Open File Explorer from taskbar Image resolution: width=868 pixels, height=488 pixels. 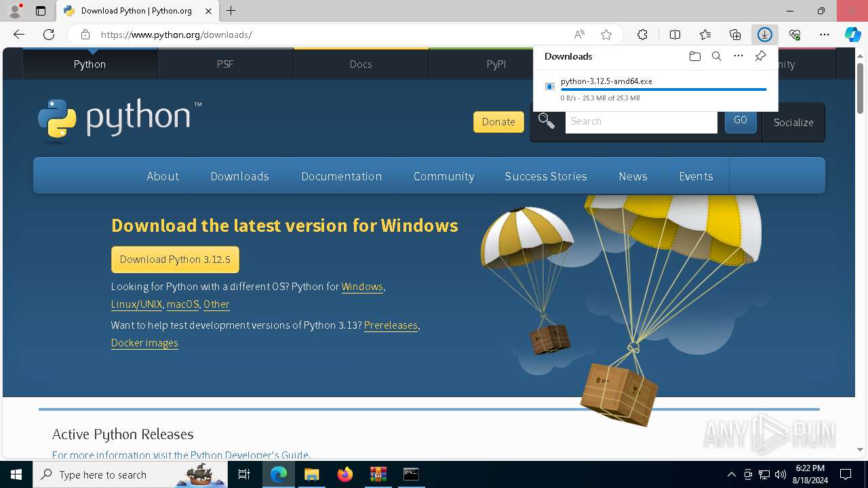point(311,474)
